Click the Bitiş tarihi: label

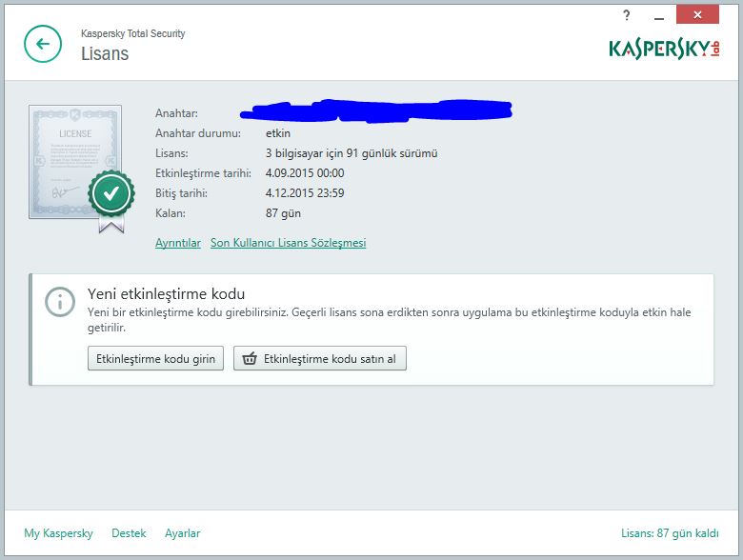point(182,193)
